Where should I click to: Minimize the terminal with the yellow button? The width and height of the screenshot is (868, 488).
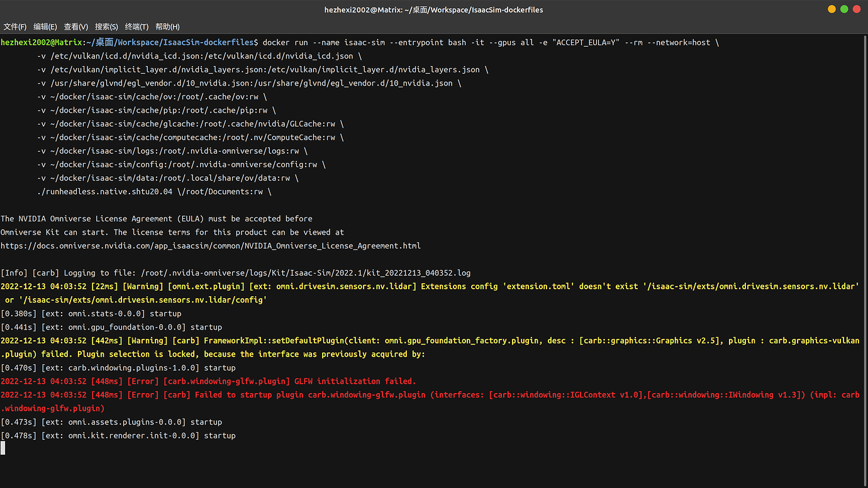click(x=832, y=9)
